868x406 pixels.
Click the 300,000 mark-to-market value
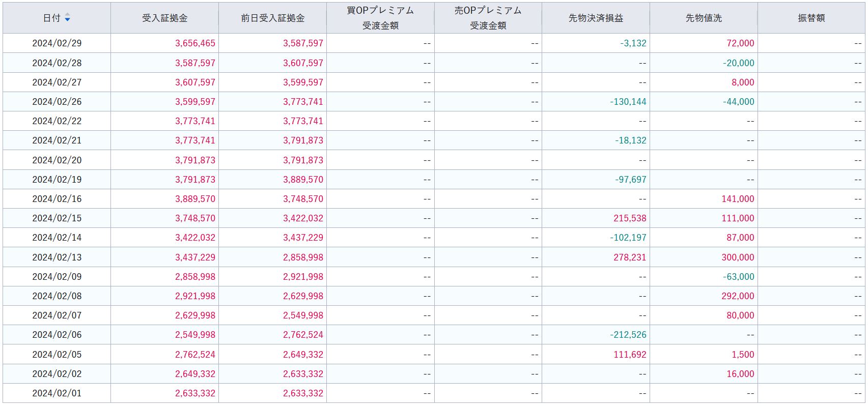click(738, 257)
